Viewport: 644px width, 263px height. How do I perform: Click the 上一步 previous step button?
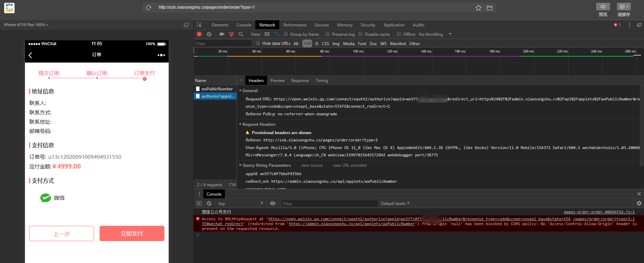pos(61,233)
